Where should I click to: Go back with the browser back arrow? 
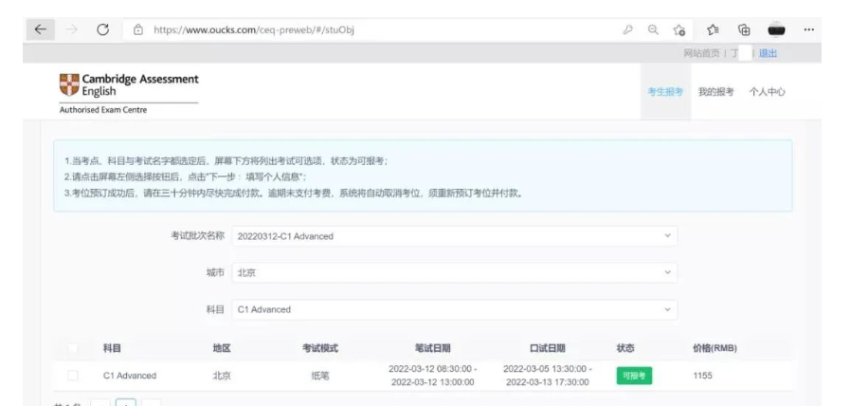point(40,30)
